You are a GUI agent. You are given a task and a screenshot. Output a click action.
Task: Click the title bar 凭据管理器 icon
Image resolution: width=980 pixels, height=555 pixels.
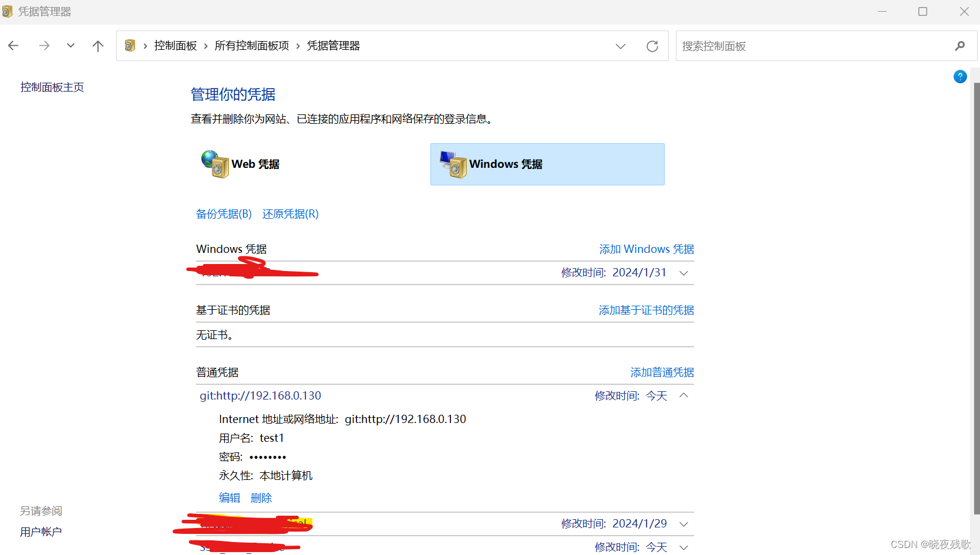click(x=7, y=11)
